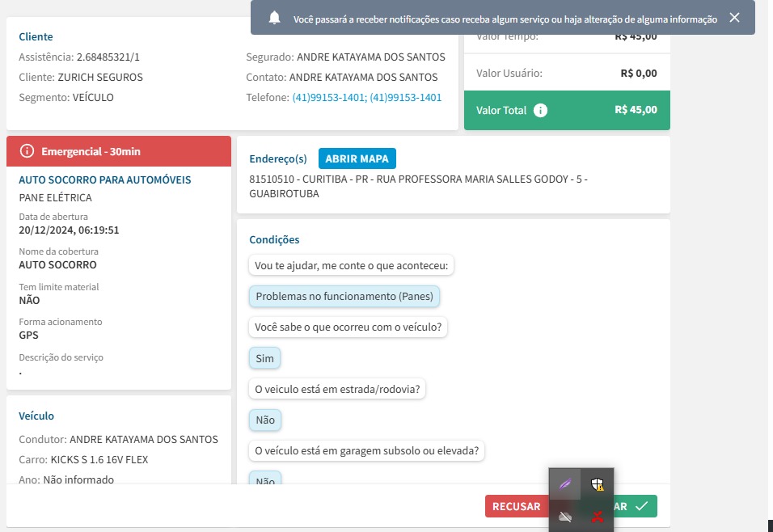Click the bell icon in the notification banner
The height and width of the screenshot is (532, 773).
point(275,19)
